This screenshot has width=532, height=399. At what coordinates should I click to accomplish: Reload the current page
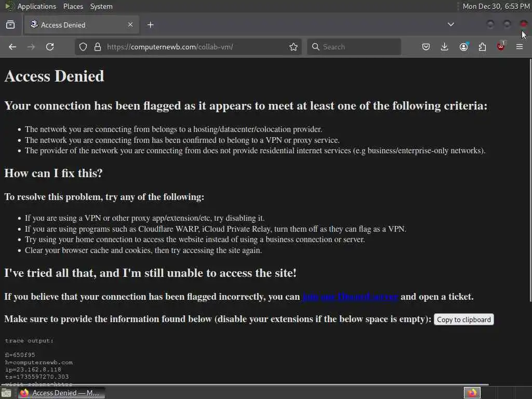pyautogui.click(x=50, y=47)
